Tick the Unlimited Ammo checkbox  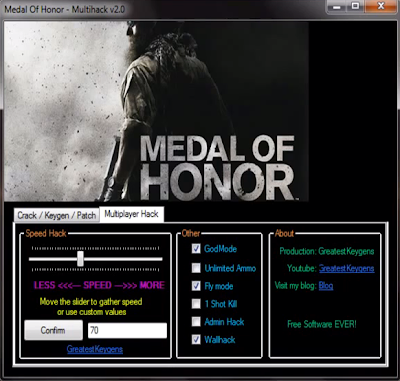click(x=196, y=268)
